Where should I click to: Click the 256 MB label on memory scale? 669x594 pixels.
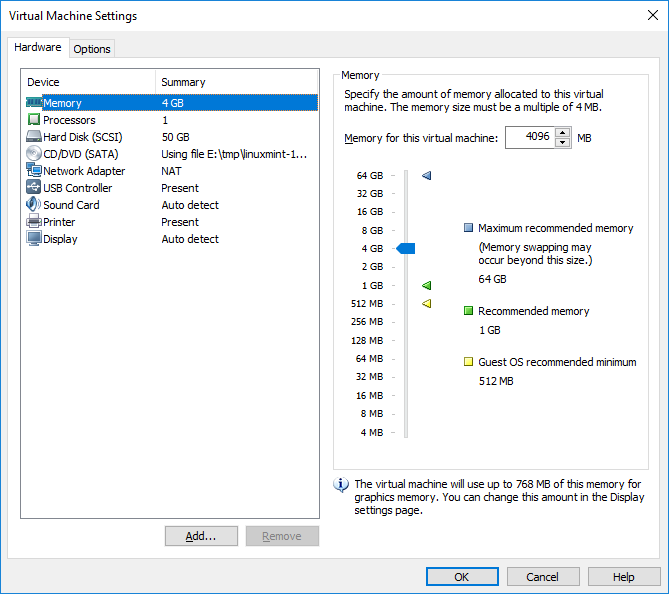click(x=367, y=321)
